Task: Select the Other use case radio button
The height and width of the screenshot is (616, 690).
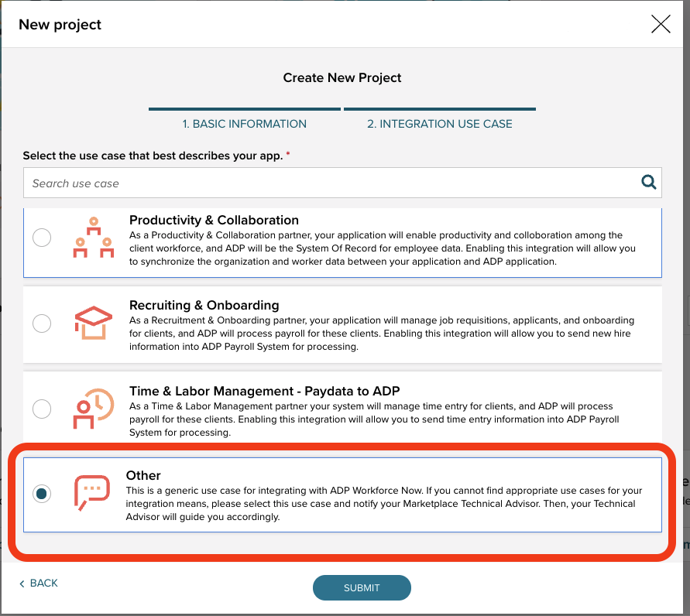Action: [x=42, y=493]
